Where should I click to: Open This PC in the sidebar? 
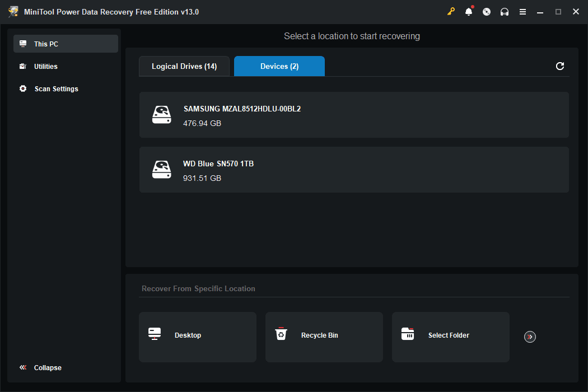tap(66, 44)
